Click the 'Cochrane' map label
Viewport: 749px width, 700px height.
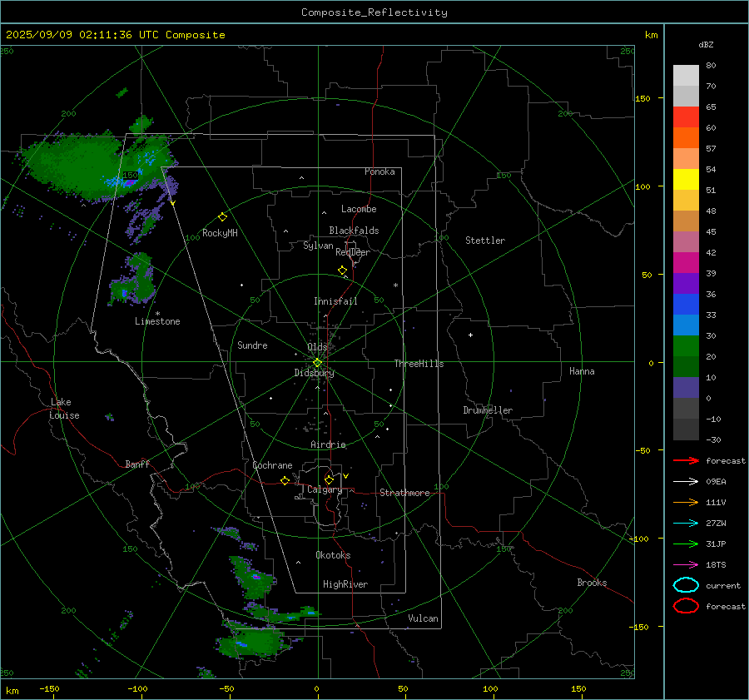point(272,465)
